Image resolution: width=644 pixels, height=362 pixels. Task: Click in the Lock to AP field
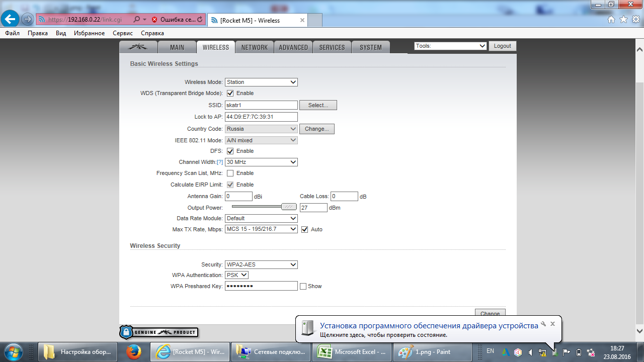[261, 117]
